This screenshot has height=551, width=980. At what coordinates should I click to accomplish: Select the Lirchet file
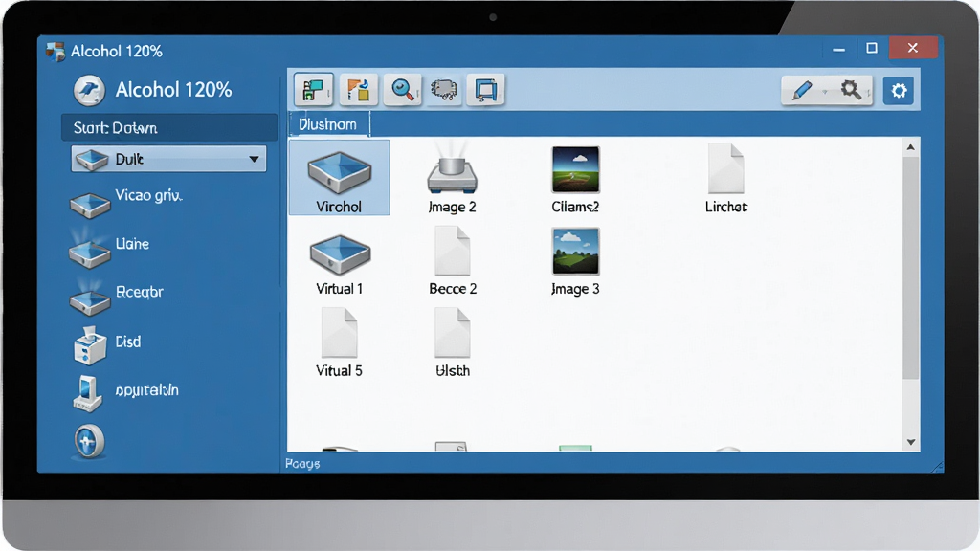[x=726, y=178]
